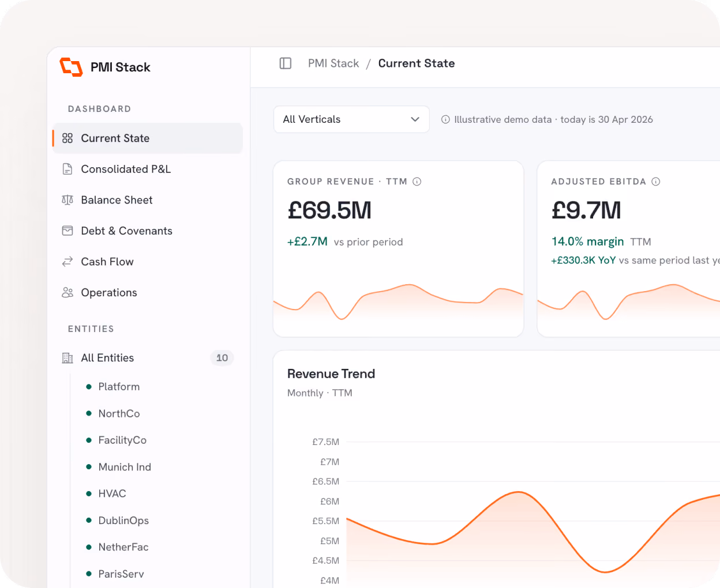Go to Balance Sheet

click(x=148, y=200)
